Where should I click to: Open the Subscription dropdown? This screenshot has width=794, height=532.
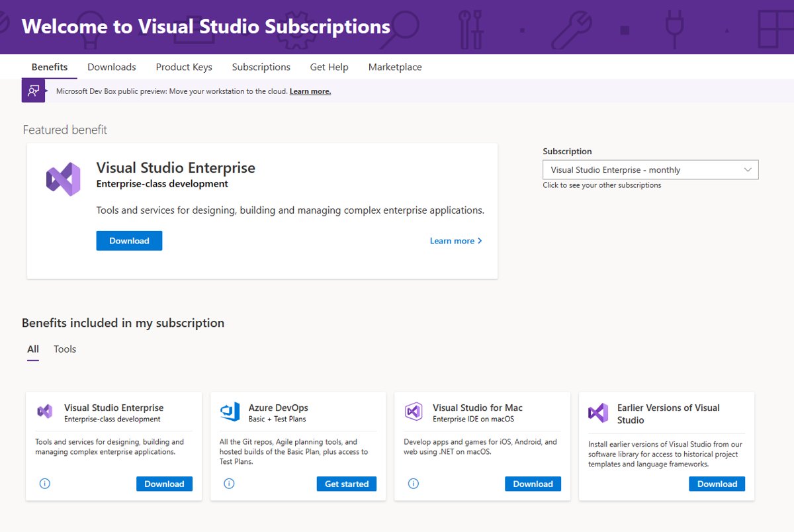coord(650,170)
